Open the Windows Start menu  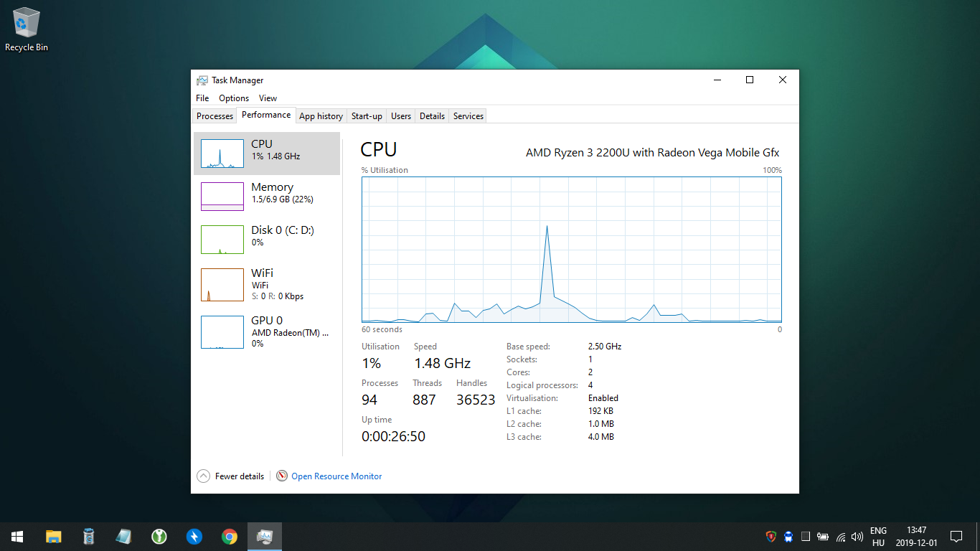(x=17, y=537)
